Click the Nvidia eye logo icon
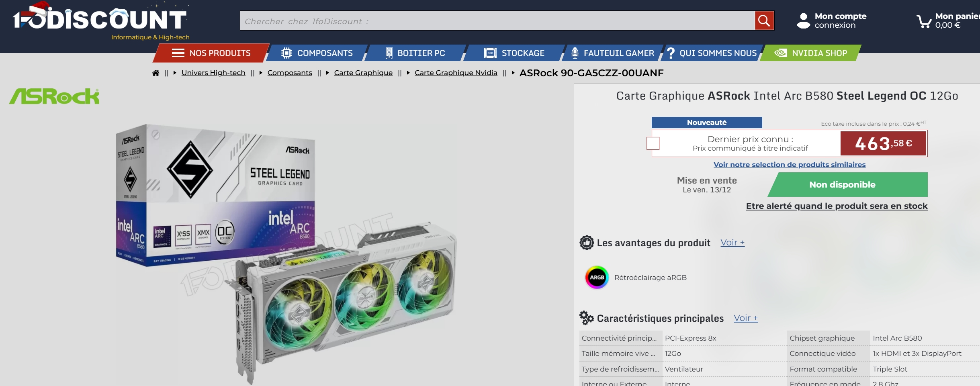Viewport: 980px width, 386px height. (781, 53)
